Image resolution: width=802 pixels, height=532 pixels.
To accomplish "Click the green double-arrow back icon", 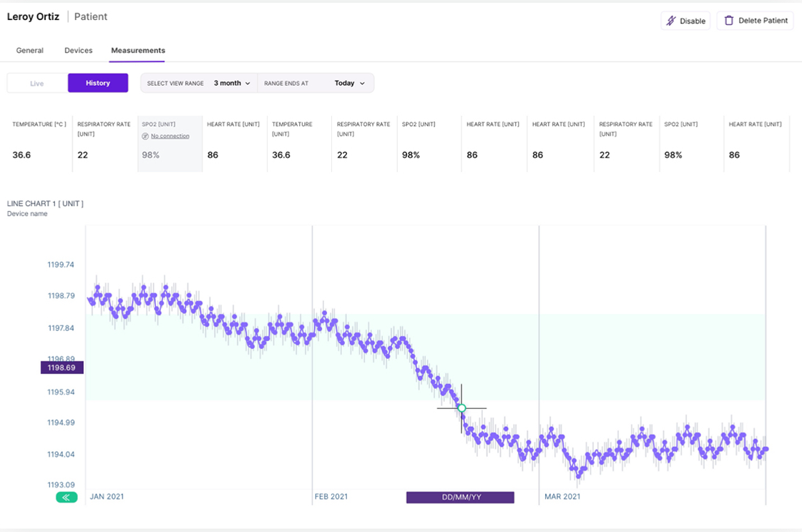I will [67, 497].
